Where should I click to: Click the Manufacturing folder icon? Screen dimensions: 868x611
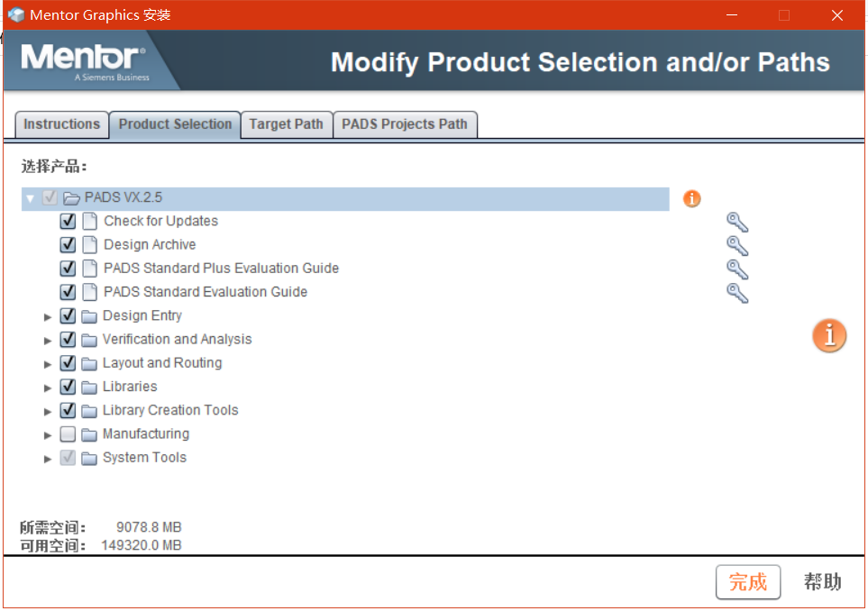coord(89,434)
